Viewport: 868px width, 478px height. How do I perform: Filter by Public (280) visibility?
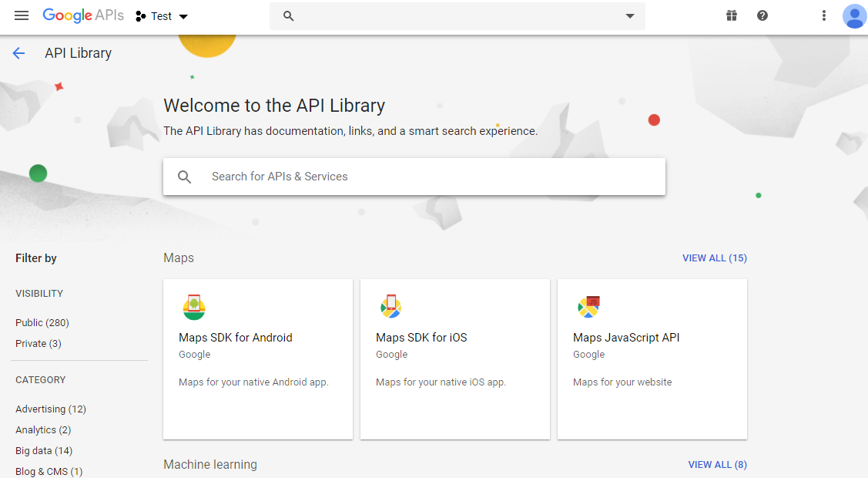[42, 322]
